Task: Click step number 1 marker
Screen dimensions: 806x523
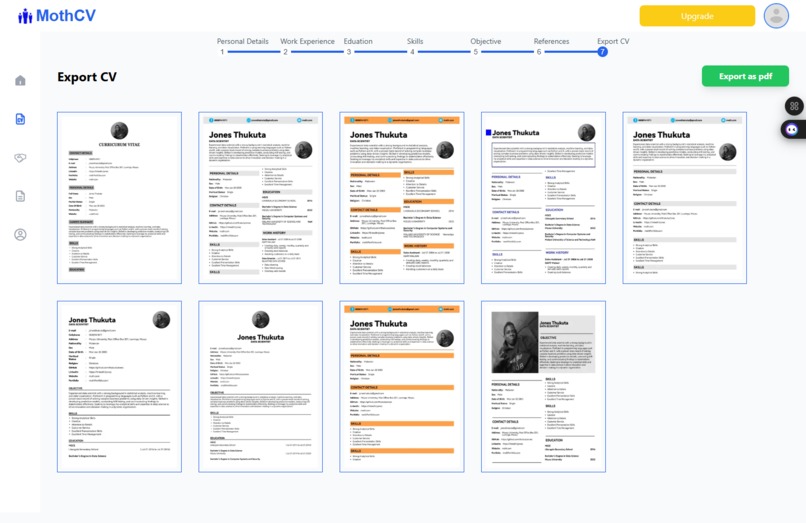Action: click(x=222, y=52)
